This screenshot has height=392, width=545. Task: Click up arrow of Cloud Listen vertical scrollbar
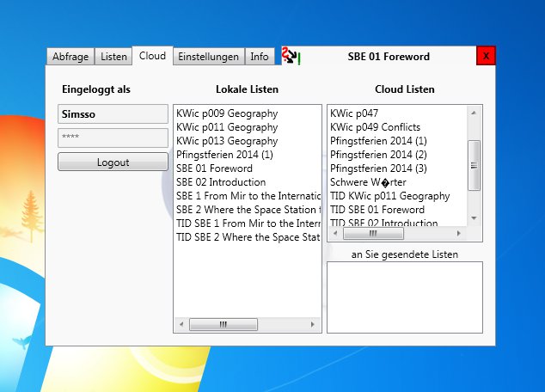click(474, 113)
